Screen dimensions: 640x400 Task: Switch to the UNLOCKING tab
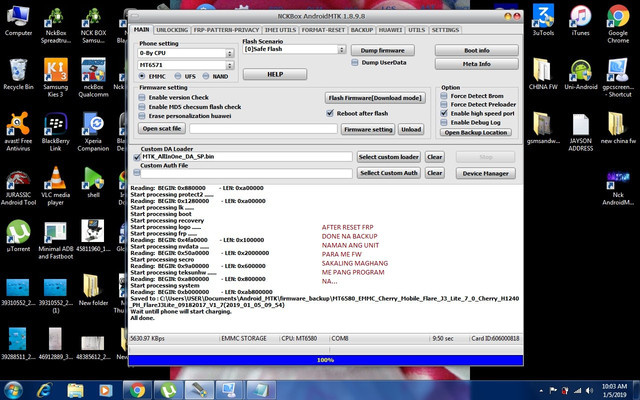172,30
